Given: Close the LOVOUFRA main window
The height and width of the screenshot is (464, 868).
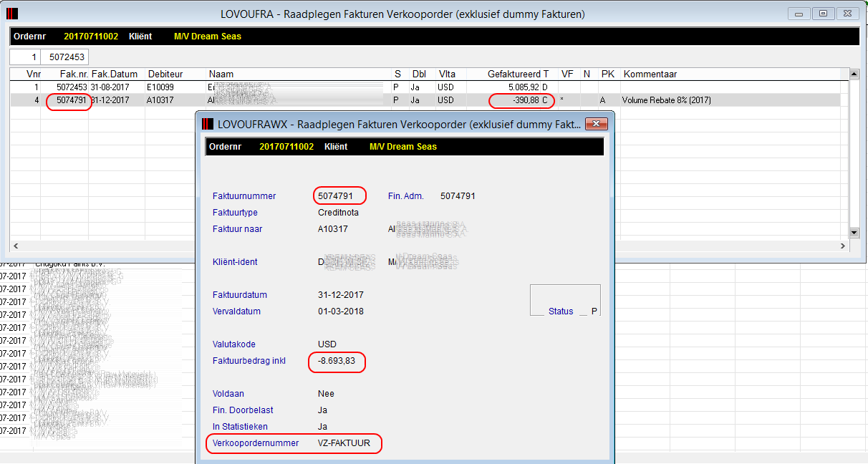Looking at the screenshot, I should point(848,14).
